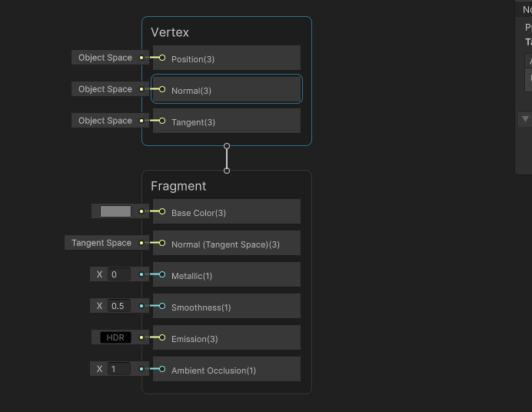The width and height of the screenshot is (532, 412).
Task: Collapse the foldout triangle in the right panel
Action: click(x=525, y=118)
